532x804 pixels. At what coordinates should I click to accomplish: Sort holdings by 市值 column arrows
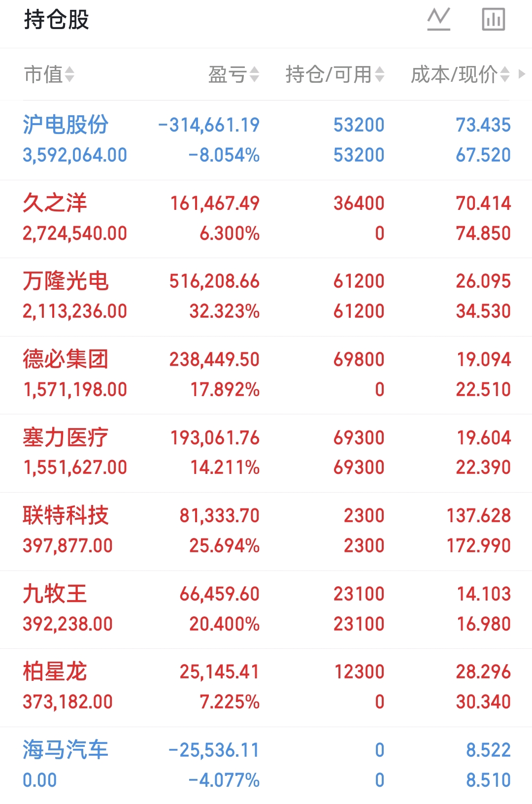69,75
